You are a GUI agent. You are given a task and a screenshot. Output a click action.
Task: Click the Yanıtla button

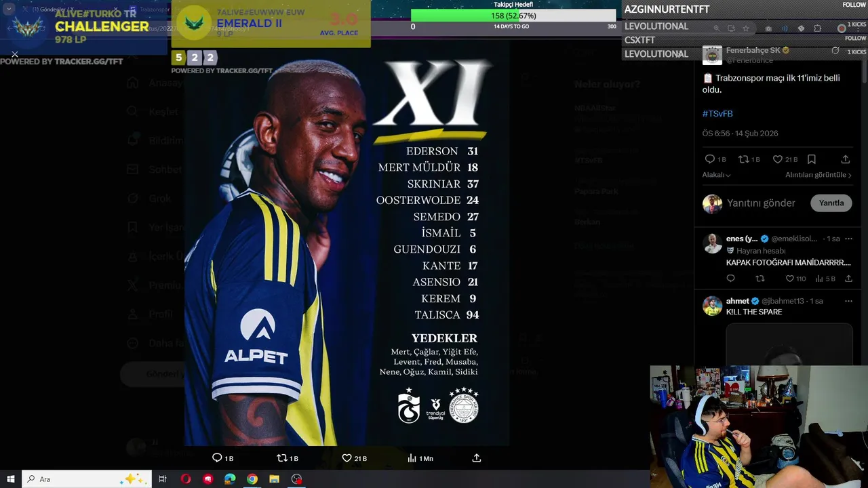[831, 203]
